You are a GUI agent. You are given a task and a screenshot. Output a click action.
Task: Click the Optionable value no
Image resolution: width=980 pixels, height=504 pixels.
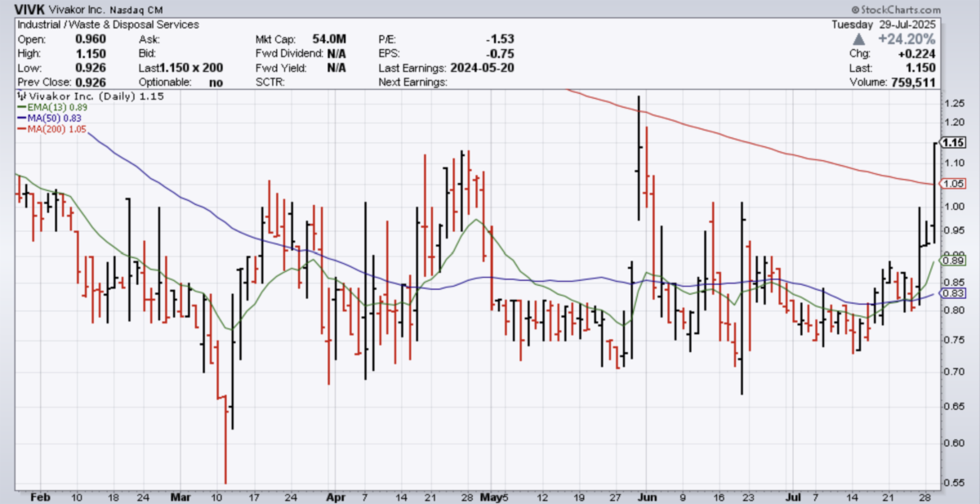(x=216, y=83)
